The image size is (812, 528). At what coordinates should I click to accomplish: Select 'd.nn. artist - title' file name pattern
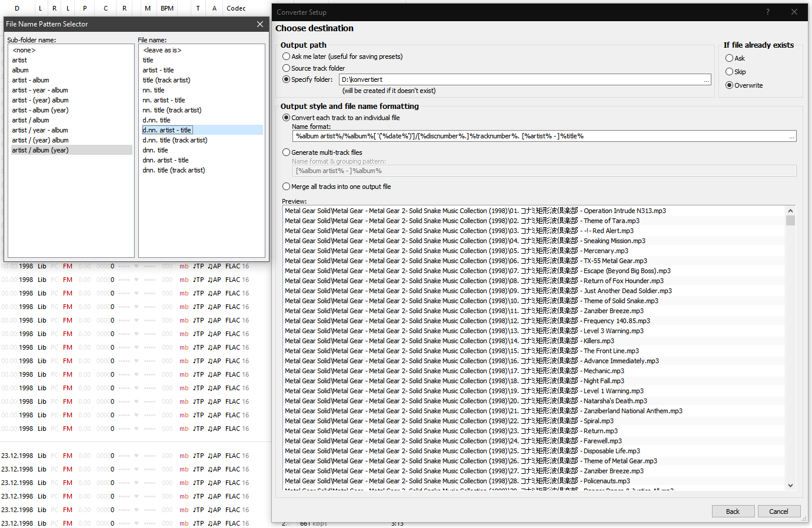point(202,130)
